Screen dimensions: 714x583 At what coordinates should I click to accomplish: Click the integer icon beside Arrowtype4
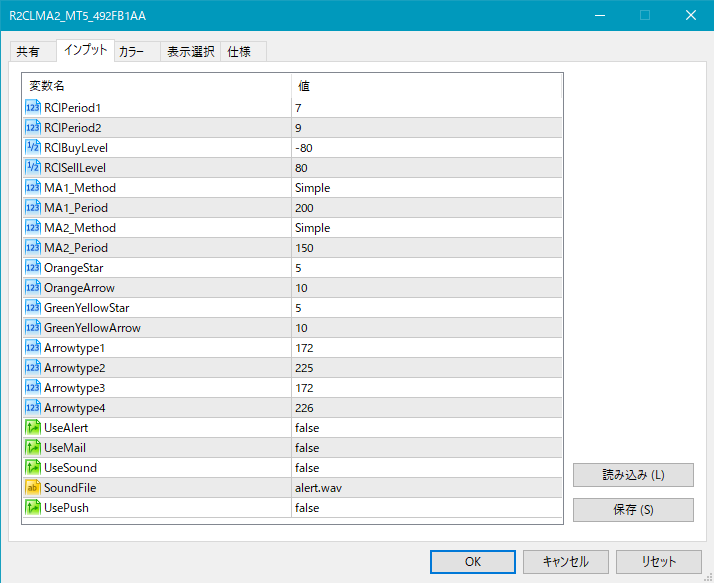(x=33, y=408)
